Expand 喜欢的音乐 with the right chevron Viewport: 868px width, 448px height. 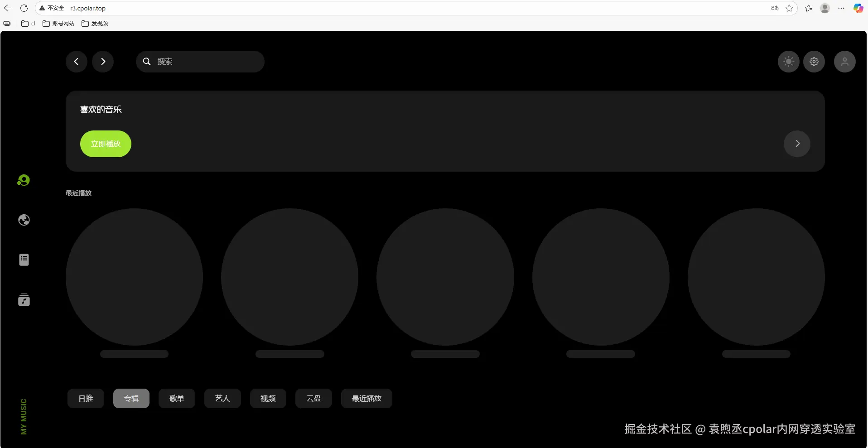[797, 144]
